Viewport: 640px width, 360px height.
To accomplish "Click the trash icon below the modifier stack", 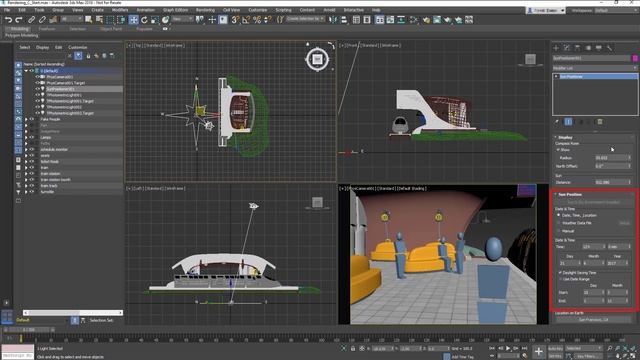I will (x=600, y=122).
